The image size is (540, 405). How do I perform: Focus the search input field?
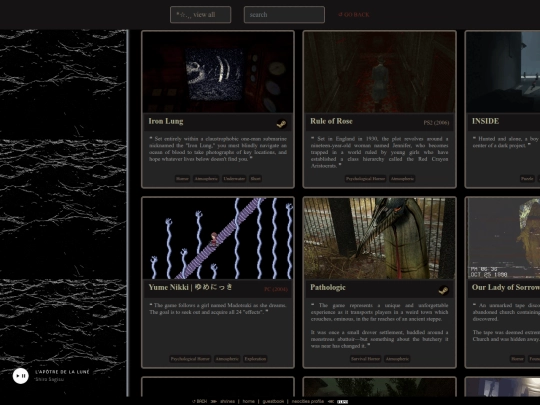pos(284,15)
